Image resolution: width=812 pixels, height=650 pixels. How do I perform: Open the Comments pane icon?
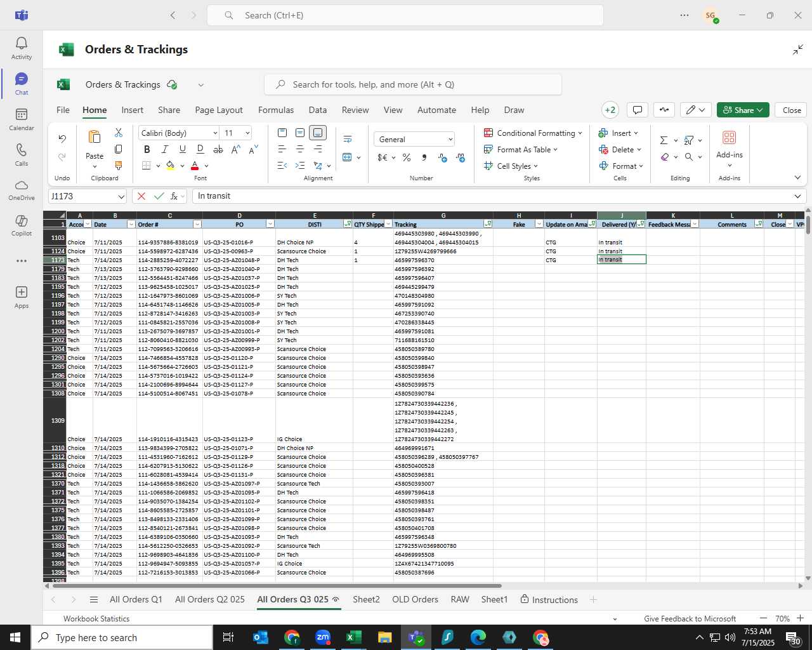coord(638,110)
